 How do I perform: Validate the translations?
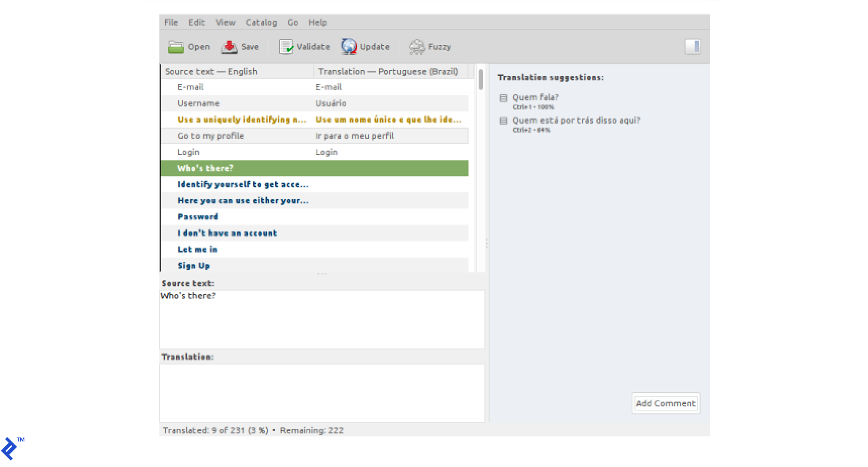click(x=304, y=46)
